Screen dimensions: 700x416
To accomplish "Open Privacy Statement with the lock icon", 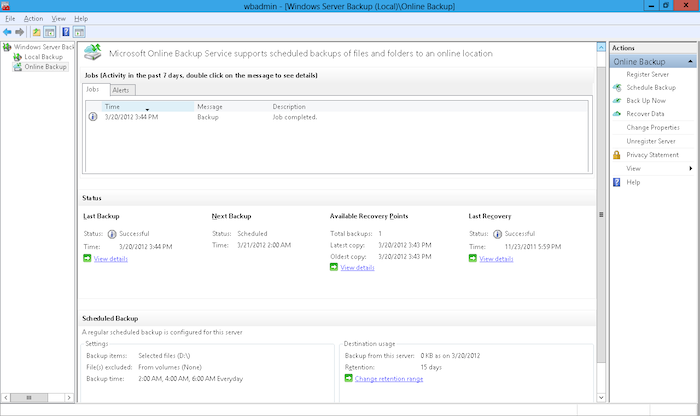I will tap(652, 155).
